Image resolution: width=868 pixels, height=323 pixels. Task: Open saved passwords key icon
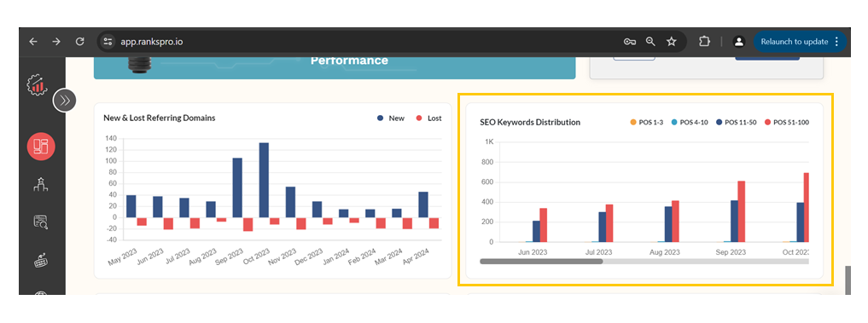click(x=629, y=42)
